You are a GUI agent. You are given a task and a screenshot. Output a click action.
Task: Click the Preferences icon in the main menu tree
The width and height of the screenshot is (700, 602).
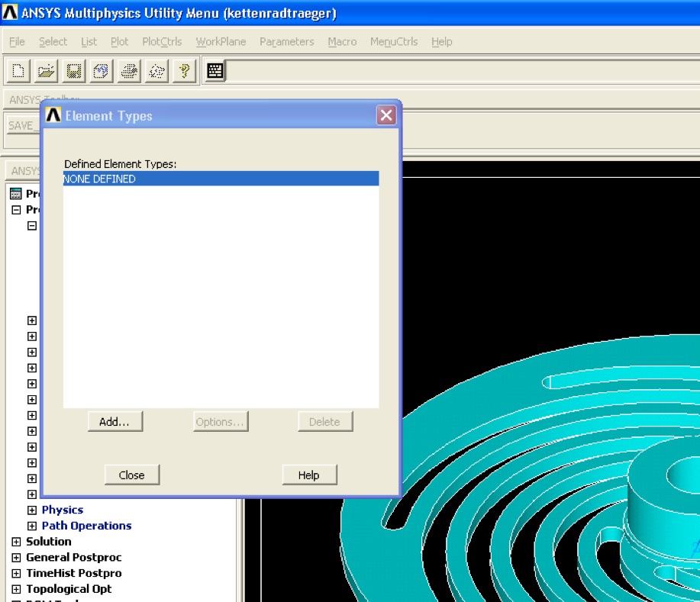15,194
